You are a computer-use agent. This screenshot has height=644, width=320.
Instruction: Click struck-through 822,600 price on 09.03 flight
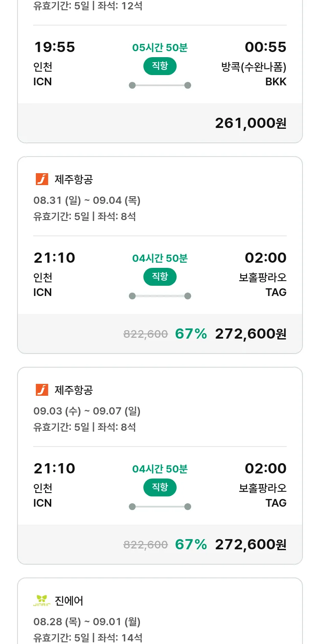pos(145,545)
